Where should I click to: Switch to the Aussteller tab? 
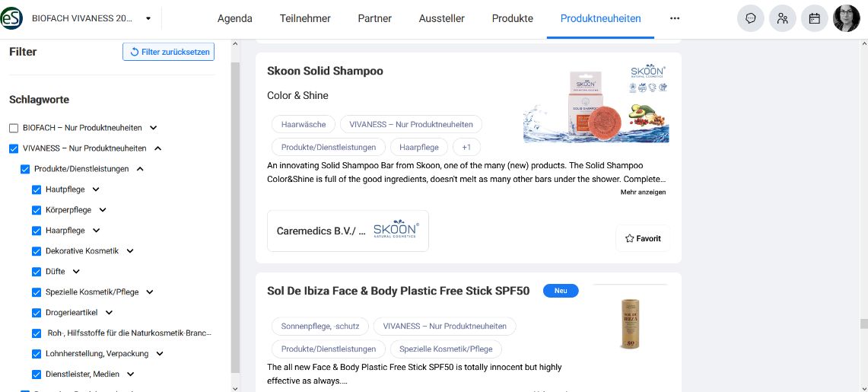[441, 18]
